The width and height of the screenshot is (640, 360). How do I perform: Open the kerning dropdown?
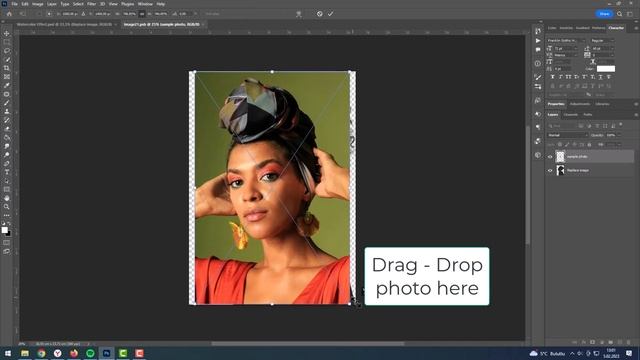coord(576,55)
